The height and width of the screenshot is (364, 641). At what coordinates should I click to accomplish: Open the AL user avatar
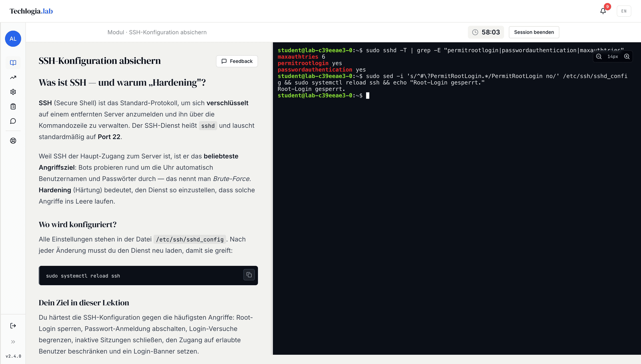tap(13, 39)
